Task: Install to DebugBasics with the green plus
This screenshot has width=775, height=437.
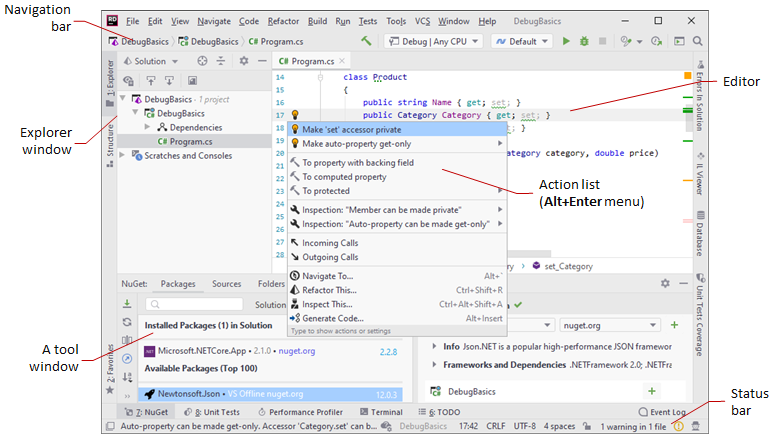Action: (x=652, y=391)
